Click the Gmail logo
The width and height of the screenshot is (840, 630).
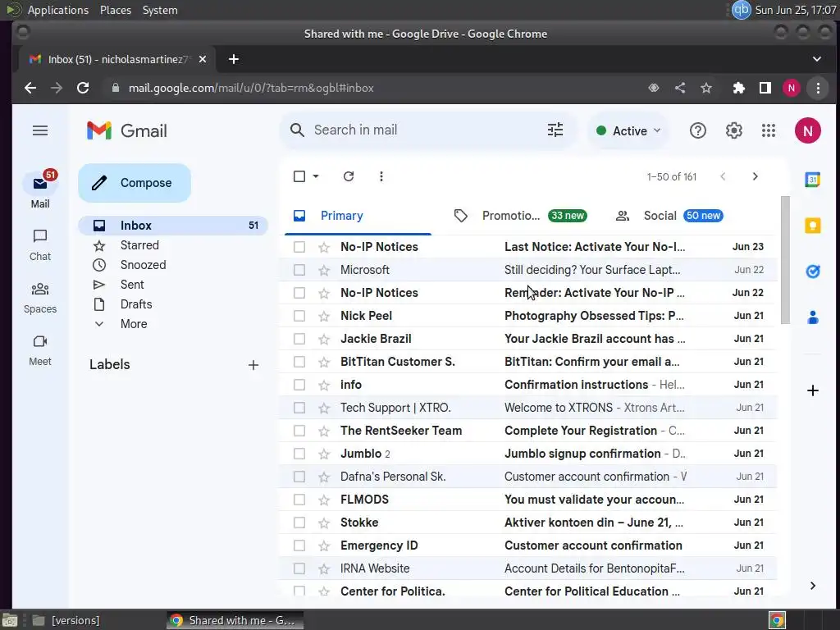pos(127,130)
